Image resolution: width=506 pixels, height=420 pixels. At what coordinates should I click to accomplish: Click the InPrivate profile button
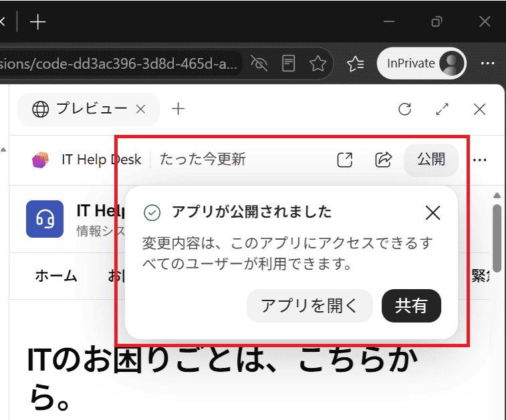[x=421, y=63]
